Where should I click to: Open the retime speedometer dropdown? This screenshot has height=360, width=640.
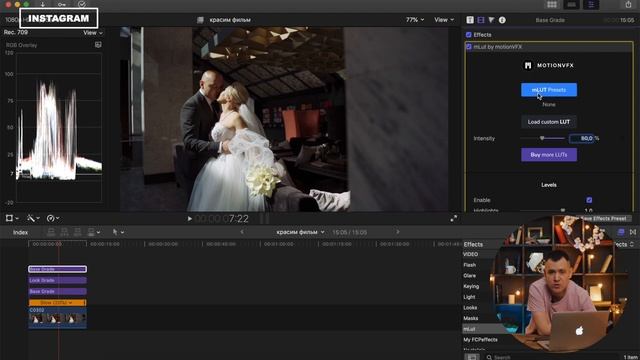[53, 218]
